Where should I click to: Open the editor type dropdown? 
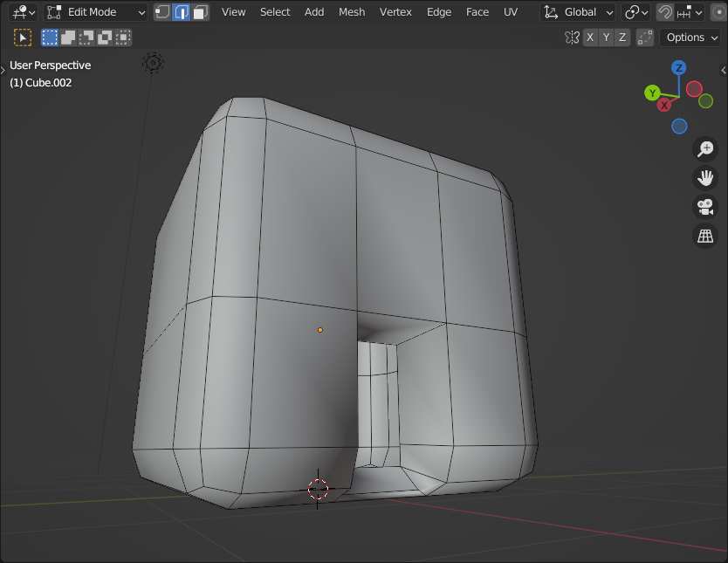tap(23, 12)
